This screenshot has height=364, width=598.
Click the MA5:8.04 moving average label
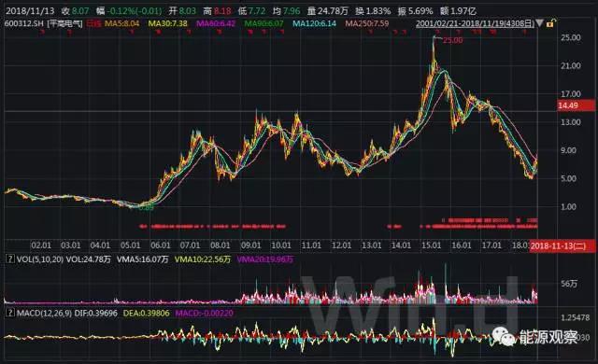coord(122,23)
